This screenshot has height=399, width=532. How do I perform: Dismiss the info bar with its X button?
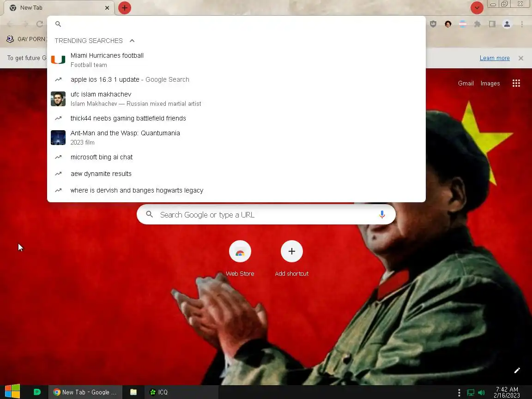pyautogui.click(x=521, y=58)
